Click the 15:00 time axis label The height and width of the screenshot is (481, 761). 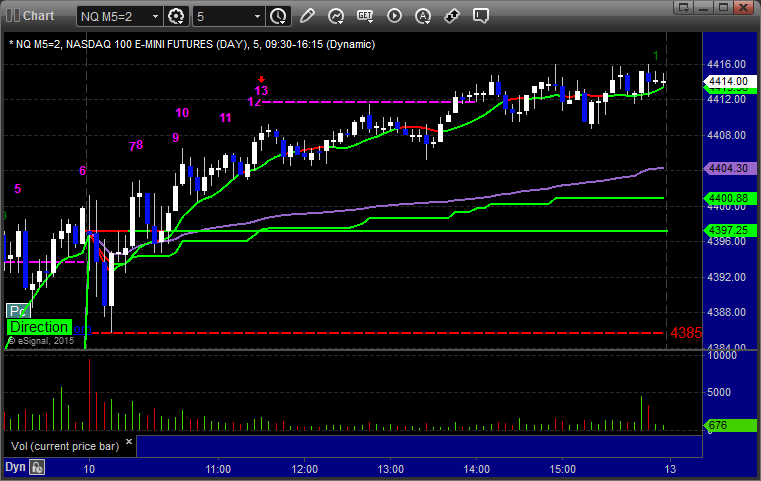[x=562, y=469]
